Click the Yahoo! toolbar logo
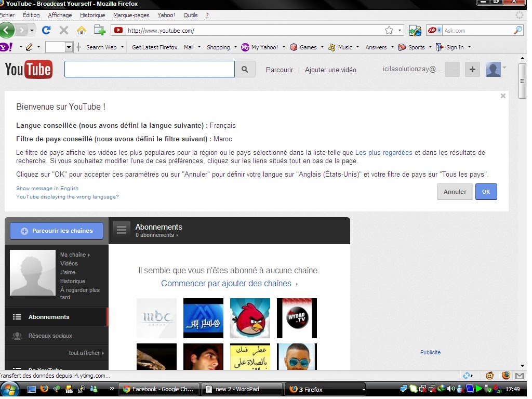532x399 pixels. coord(6,47)
